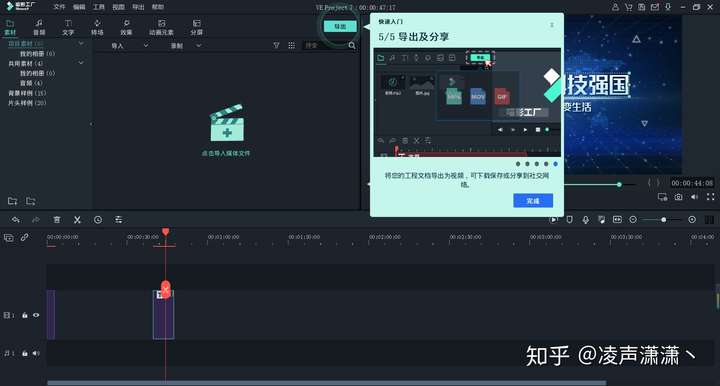Open preview display settings monitor icon

pos(662,197)
